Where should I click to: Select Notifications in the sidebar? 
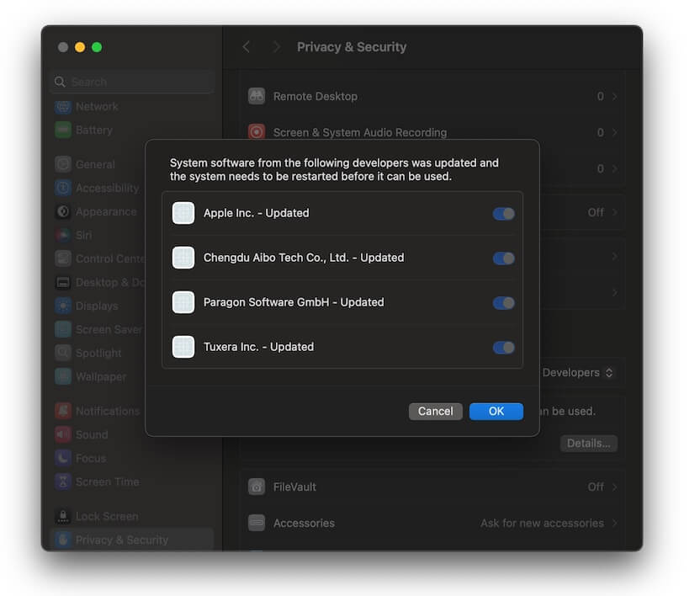107,411
